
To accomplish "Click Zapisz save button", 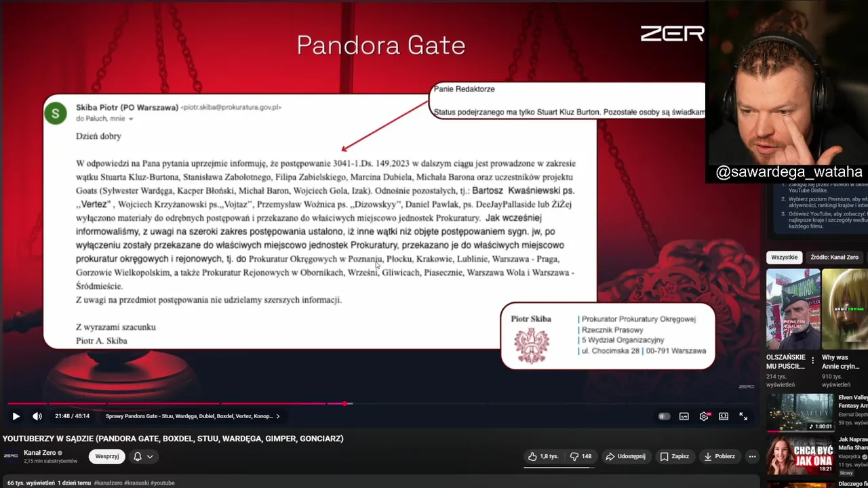I will pyautogui.click(x=674, y=456).
